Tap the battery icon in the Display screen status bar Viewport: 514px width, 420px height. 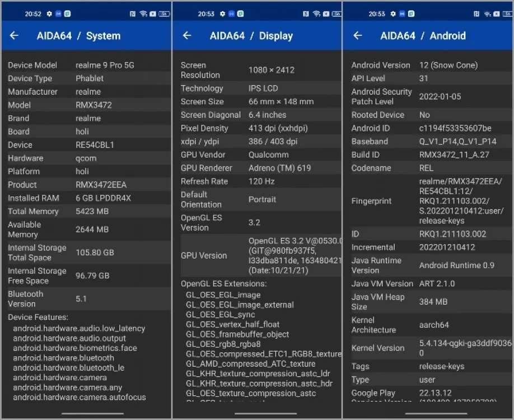[x=337, y=14]
